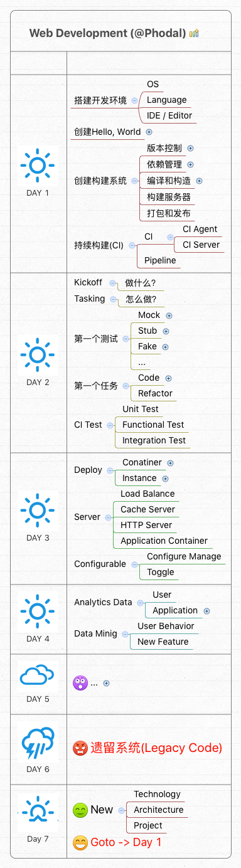Click the surprised purple emoji in DAY 5

click(80, 683)
